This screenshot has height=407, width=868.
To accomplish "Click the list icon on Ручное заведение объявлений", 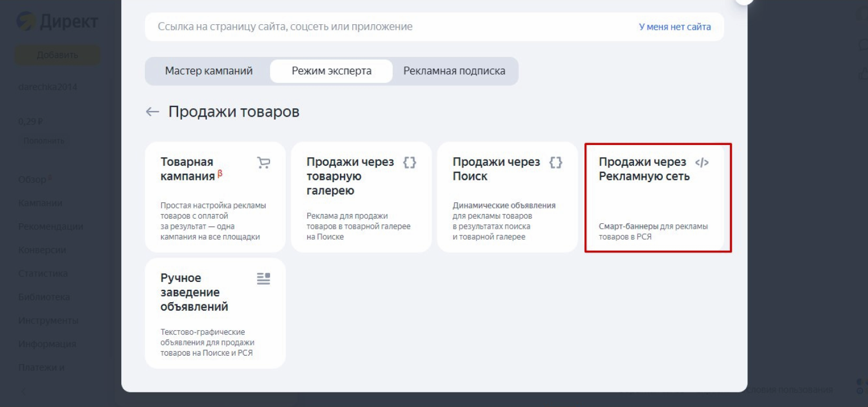I will point(263,278).
